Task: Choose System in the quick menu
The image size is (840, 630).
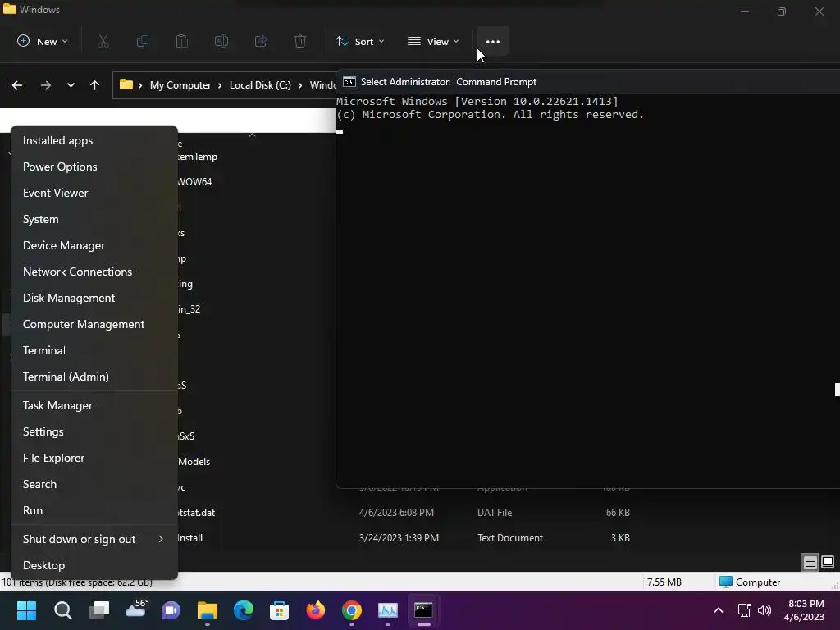Action: (94, 219)
